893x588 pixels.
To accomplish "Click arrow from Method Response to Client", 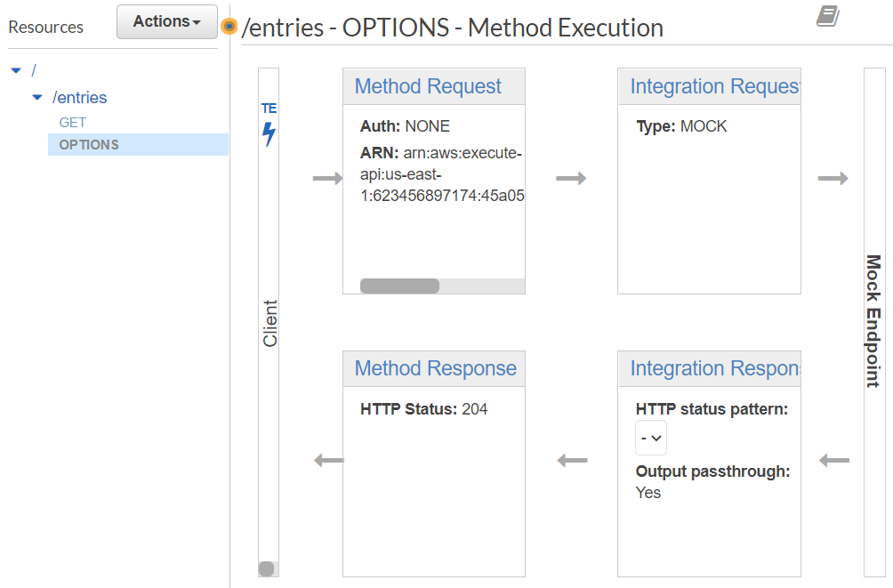I will [329, 461].
